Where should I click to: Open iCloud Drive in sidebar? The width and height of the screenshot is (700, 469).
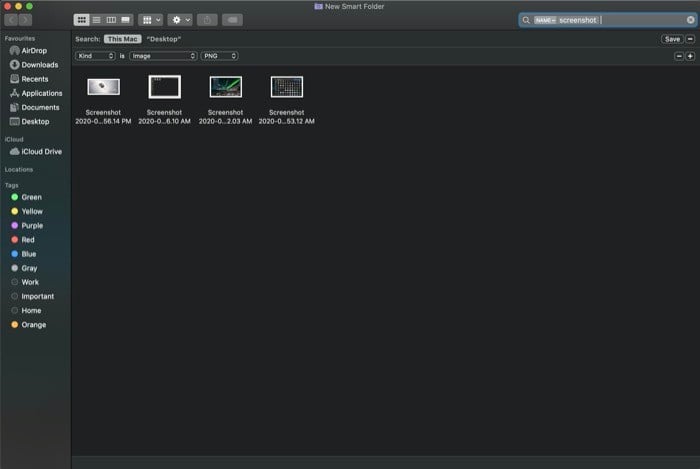35,152
